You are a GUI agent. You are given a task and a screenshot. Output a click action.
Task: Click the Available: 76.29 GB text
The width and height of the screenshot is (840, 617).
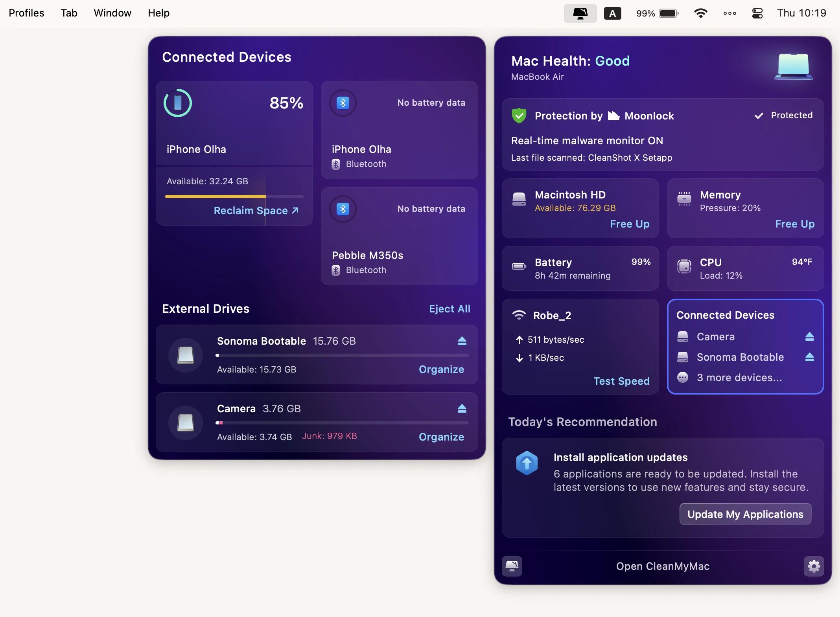coord(575,208)
